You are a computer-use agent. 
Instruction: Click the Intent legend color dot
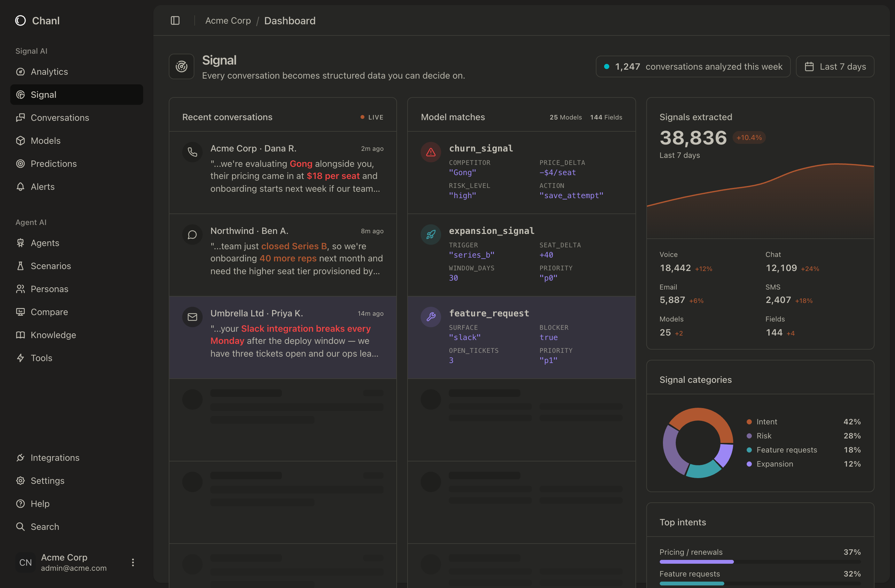[x=749, y=422]
